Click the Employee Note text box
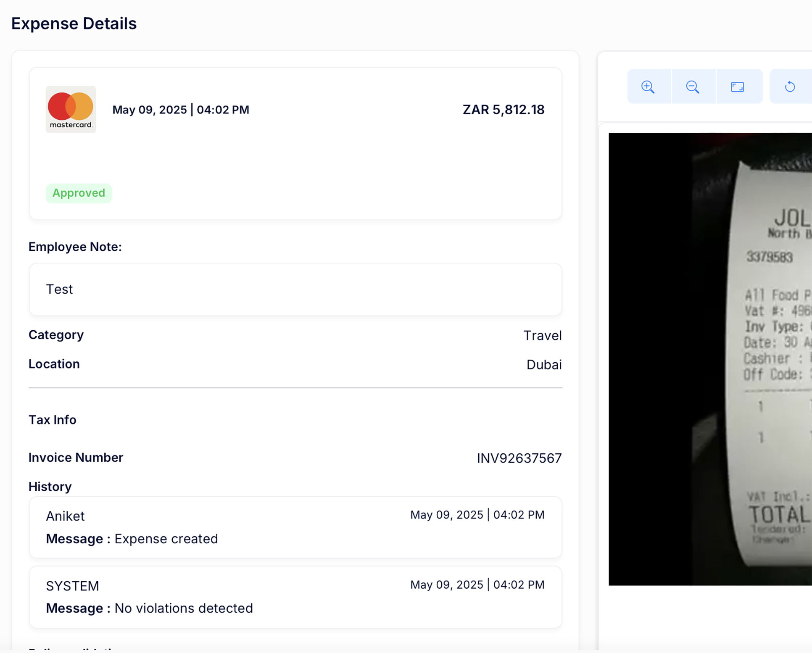 (295, 289)
